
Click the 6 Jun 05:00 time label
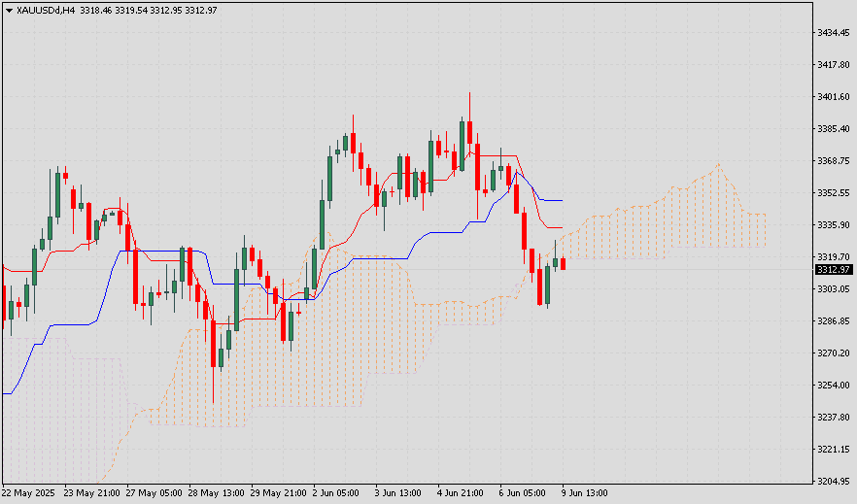tap(523, 493)
